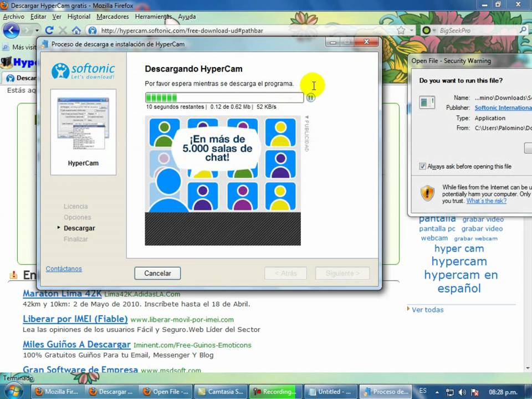Open the Archivo menu
The width and height of the screenshot is (532, 399).
coord(13,17)
